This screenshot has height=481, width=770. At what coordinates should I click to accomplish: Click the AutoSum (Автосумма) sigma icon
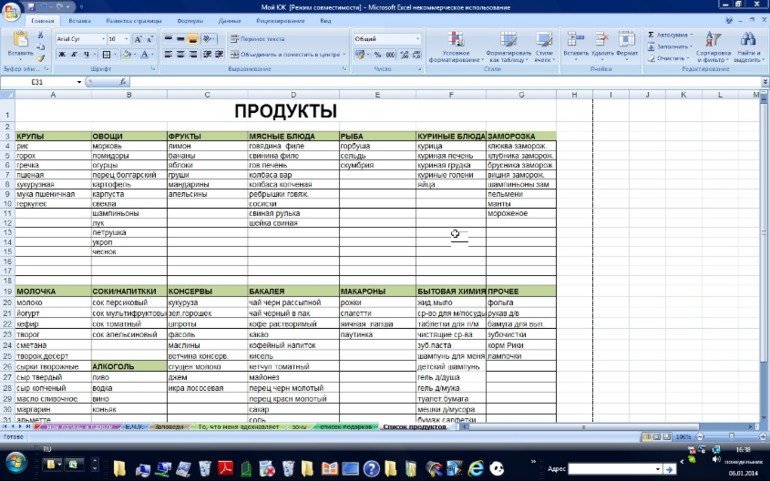pos(651,35)
